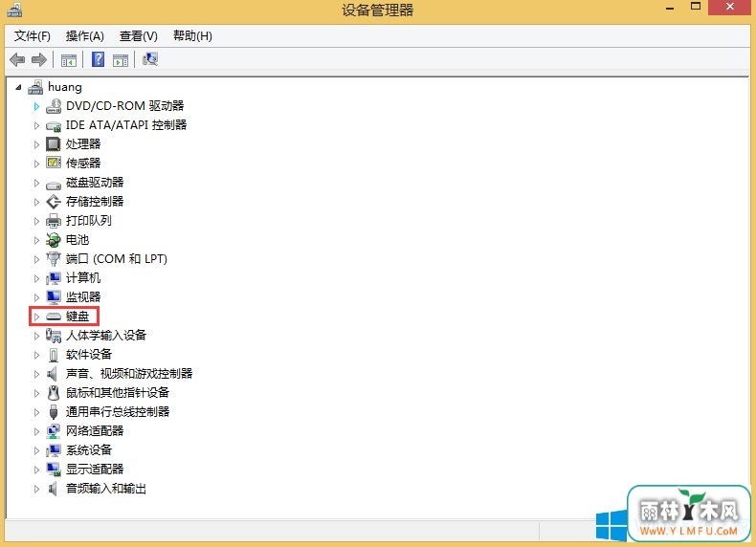
Task: Select the 传感器 label
Action: coord(83,164)
